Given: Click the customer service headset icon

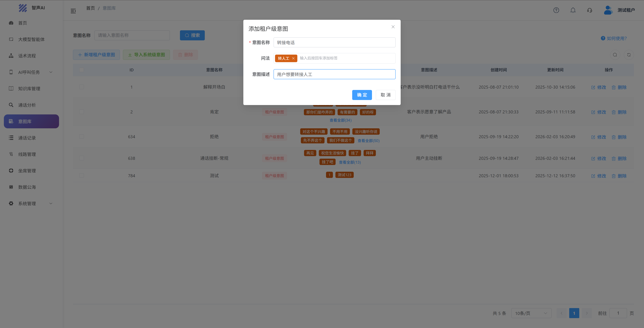Looking at the screenshot, I should (x=589, y=10).
